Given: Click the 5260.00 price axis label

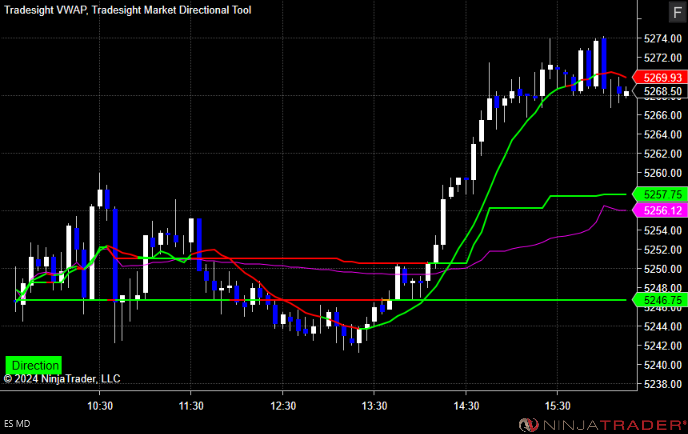Looking at the screenshot, I should pyautogui.click(x=663, y=173).
